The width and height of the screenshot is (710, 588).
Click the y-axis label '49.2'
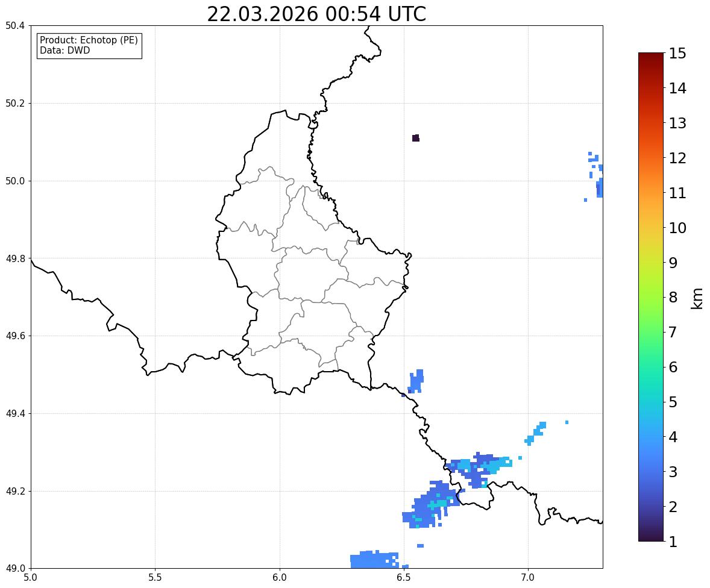(15, 491)
